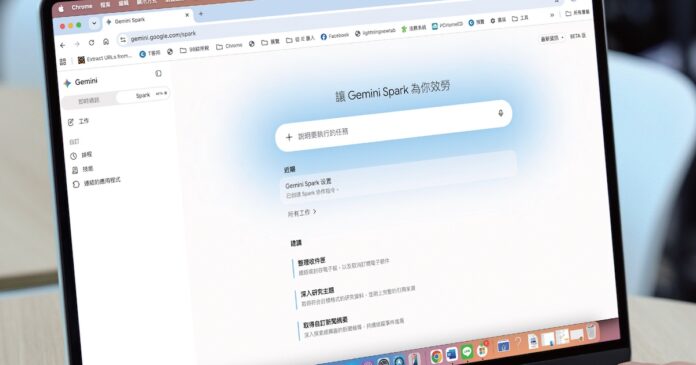Open the schedule clock icon in sidebar
This screenshot has height=365, width=696.
pos(73,156)
